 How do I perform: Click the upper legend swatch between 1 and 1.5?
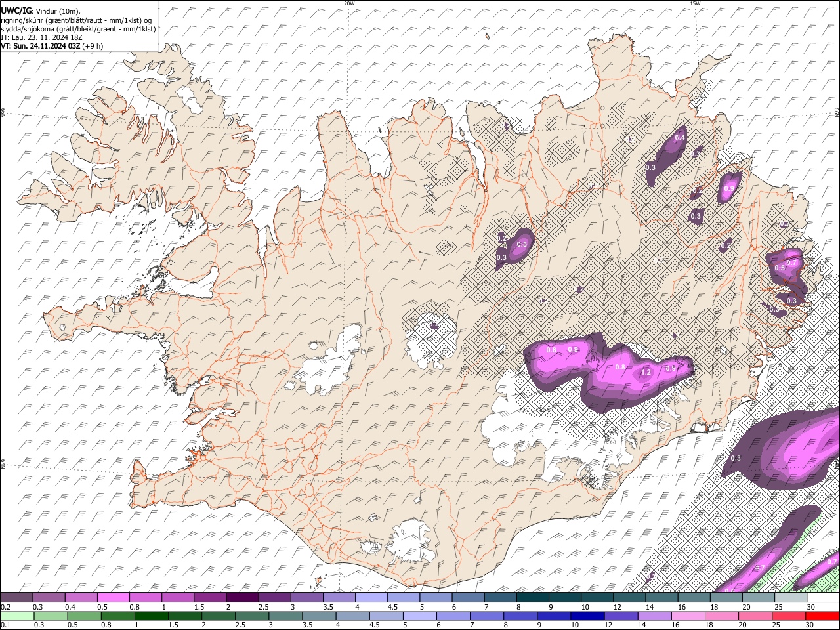tap(178, 597)
